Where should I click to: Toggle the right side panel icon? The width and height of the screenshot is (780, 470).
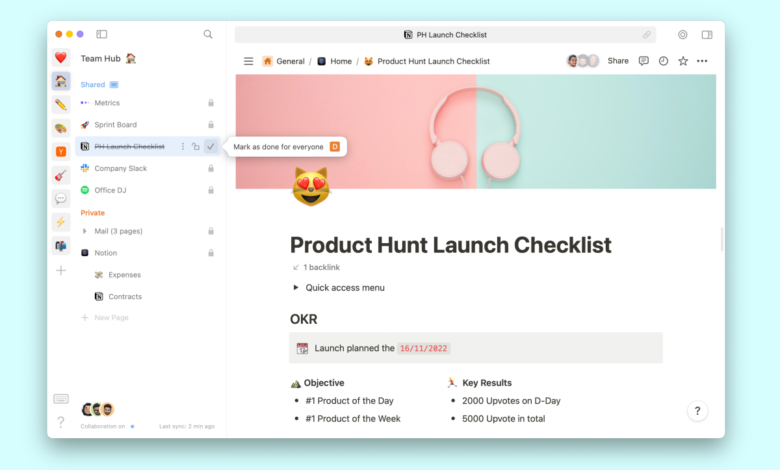pos(707,34)
